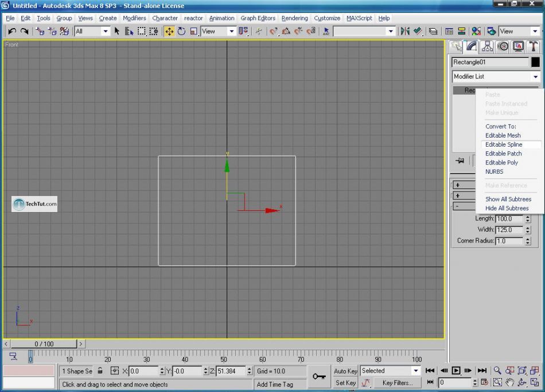The width and height of the screenshot is (545, 392).
Task: Activate the Unlink Selection tool
Action: point(52,32)
